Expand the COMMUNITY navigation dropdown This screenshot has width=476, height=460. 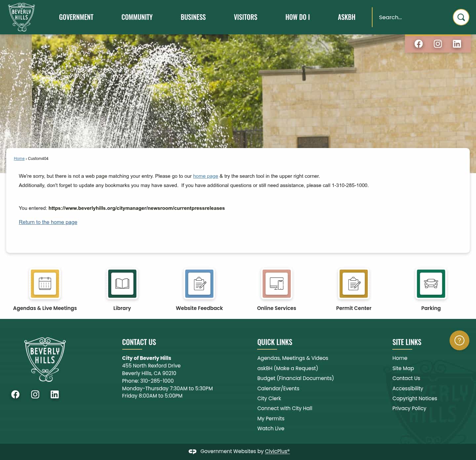click(x=137, y=17)
